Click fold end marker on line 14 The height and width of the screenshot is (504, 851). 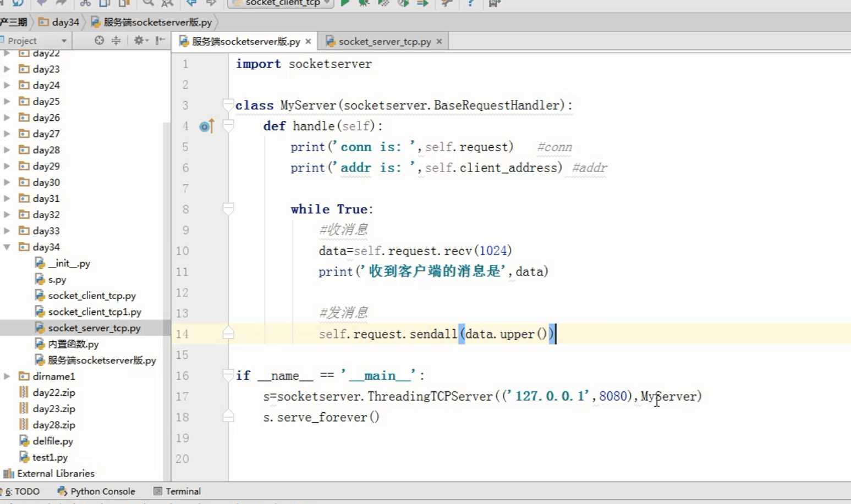pyautogui.click(x=228, y=333)
